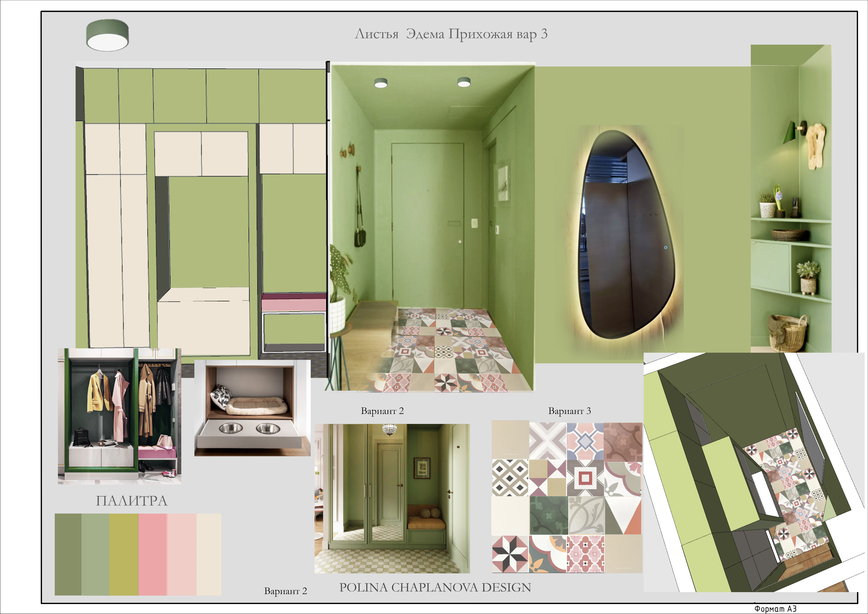The height and width of the screenshot is (614, 868).
Task: Pick the mustard yellow-green palette swatch
Action: point(124,554)
